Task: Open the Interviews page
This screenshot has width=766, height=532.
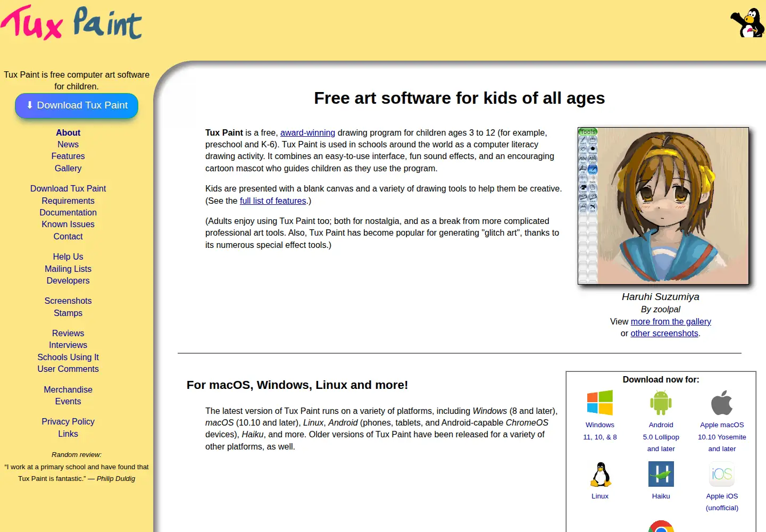Action: click(x=68, y=345)
